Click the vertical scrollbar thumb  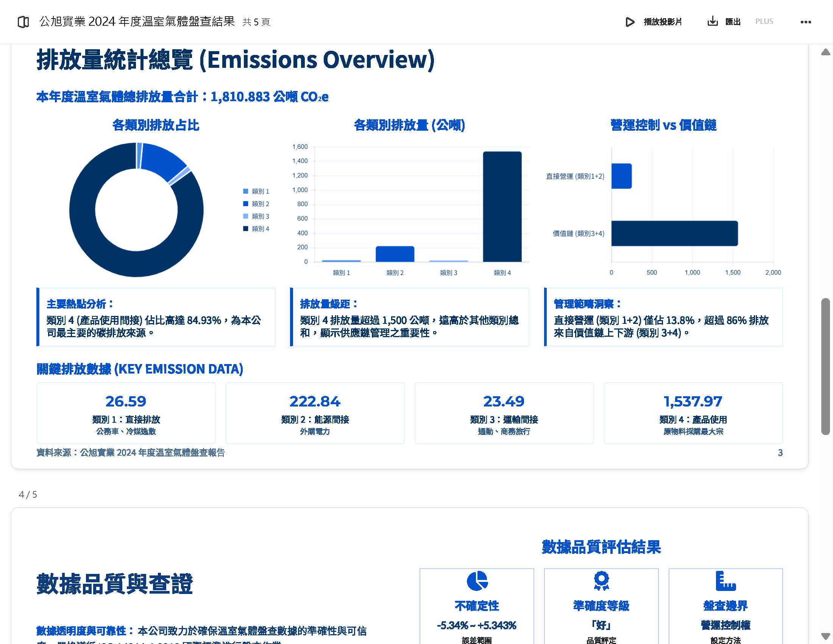pyautogui.click(x=825, y=366)
